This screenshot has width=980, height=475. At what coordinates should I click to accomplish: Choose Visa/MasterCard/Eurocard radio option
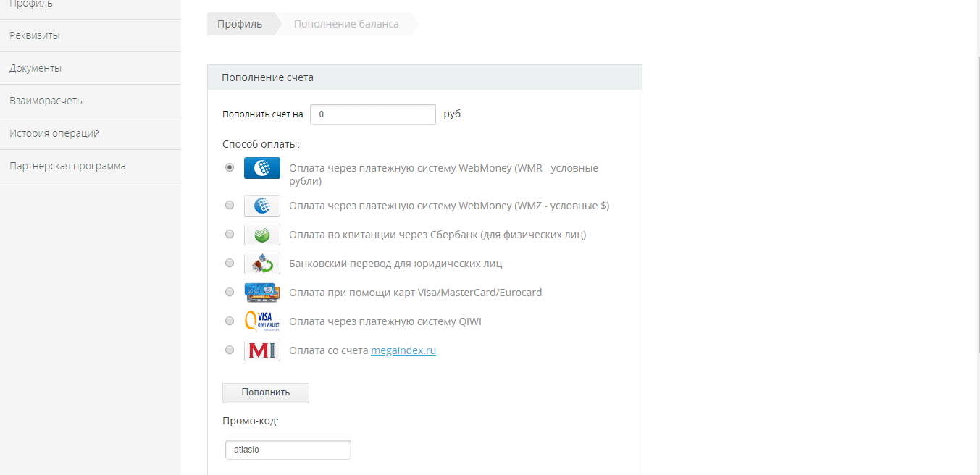[230, 292]
